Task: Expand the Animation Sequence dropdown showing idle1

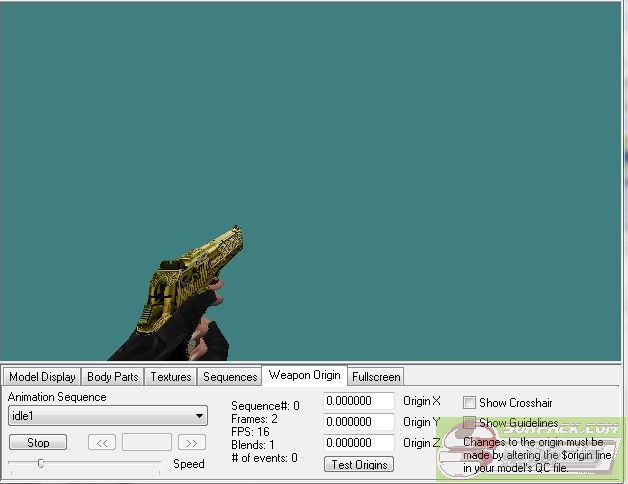Action: (x=107, y=416)
